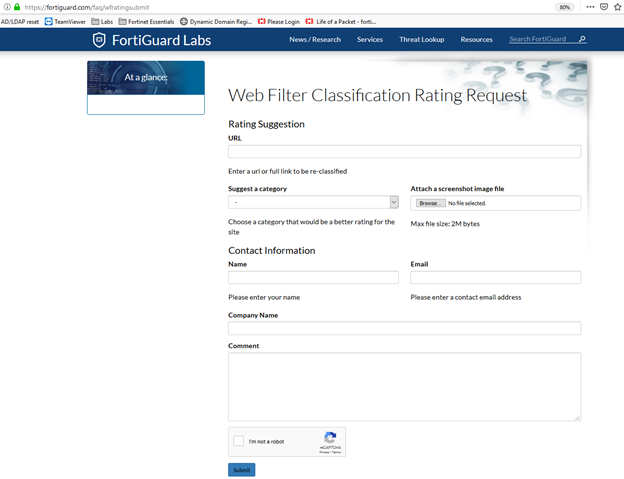624x479 pixels.
Task: Click "Please enter a contact email address" hint
Action: [466, 297]
